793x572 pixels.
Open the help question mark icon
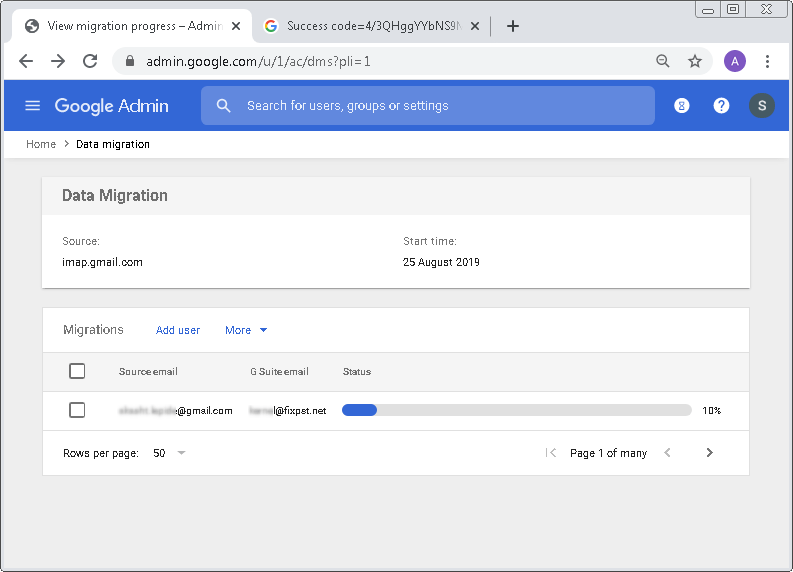(x=721, y=106)
